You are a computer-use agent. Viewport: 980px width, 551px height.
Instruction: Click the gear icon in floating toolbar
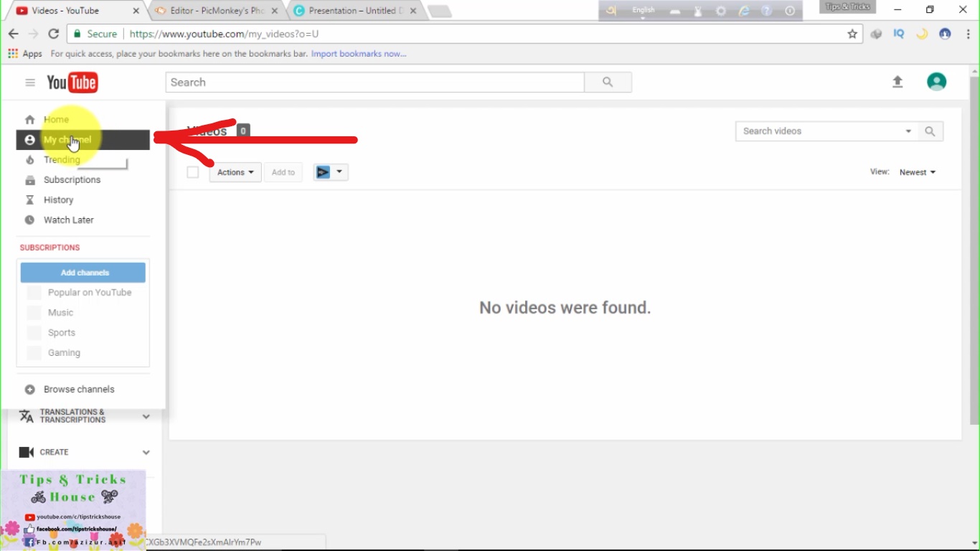pos(721,11)
